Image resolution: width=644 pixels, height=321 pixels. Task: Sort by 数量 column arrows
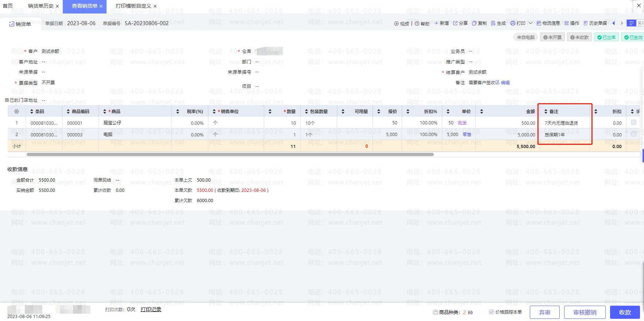click(x=270, y=112)
